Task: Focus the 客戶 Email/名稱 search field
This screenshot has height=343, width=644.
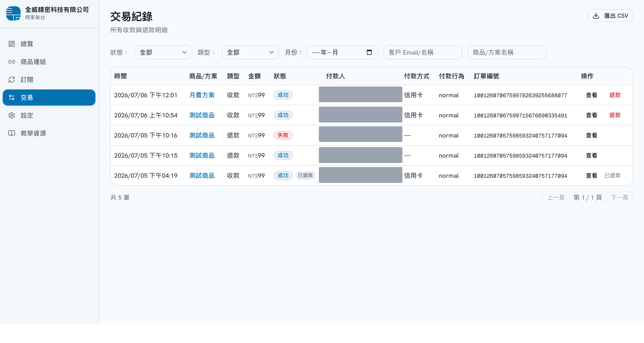Action: [x=423, y=52]
